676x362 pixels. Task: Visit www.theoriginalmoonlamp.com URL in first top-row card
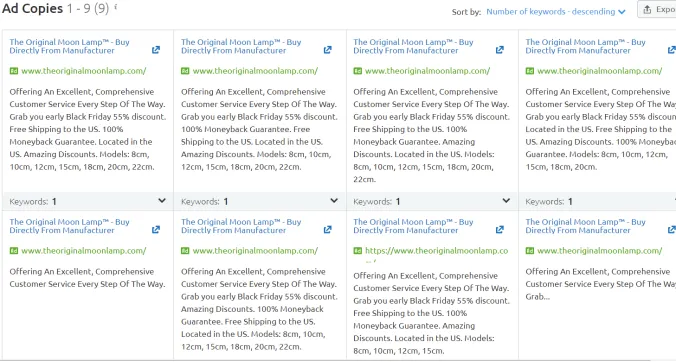[x=84, y=71]
